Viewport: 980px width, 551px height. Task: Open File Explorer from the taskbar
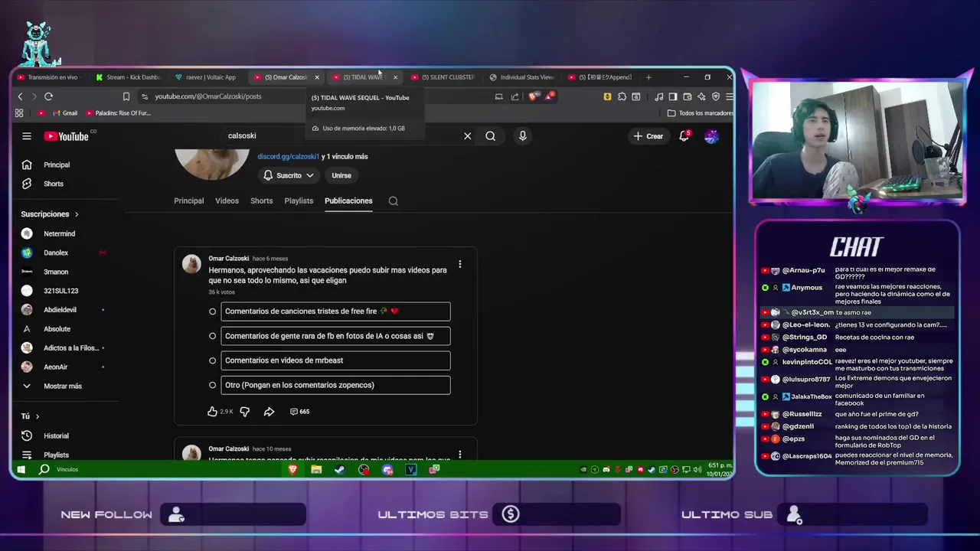tap(316, 469)
